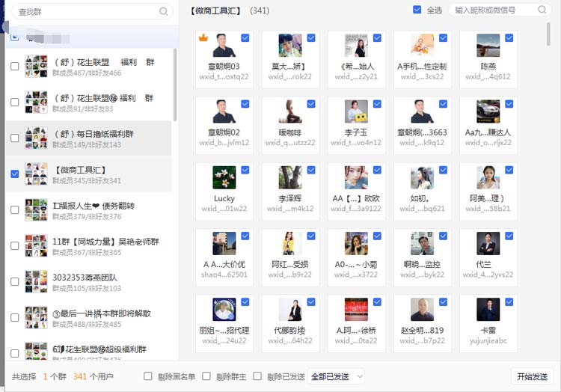
Task: Uncheck the 全选 select-all checkbox
Action: click(417, 10)
